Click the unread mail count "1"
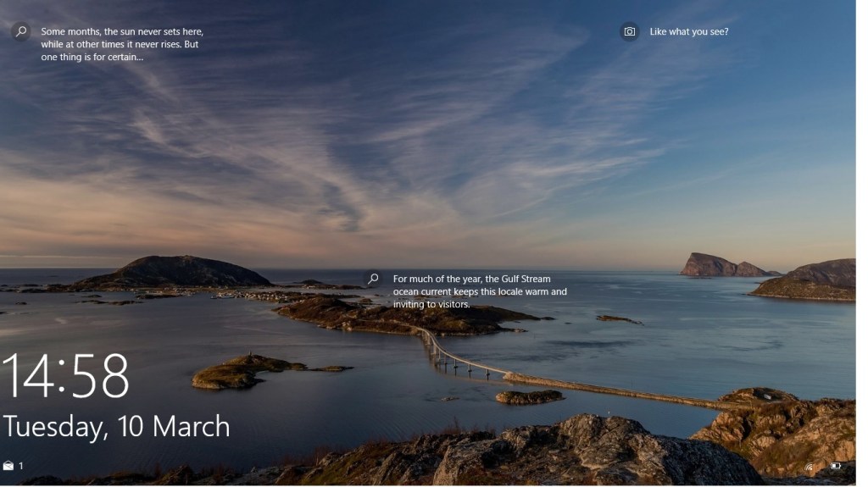The height and width of the screenshot is (487, 868). [21, 466]
